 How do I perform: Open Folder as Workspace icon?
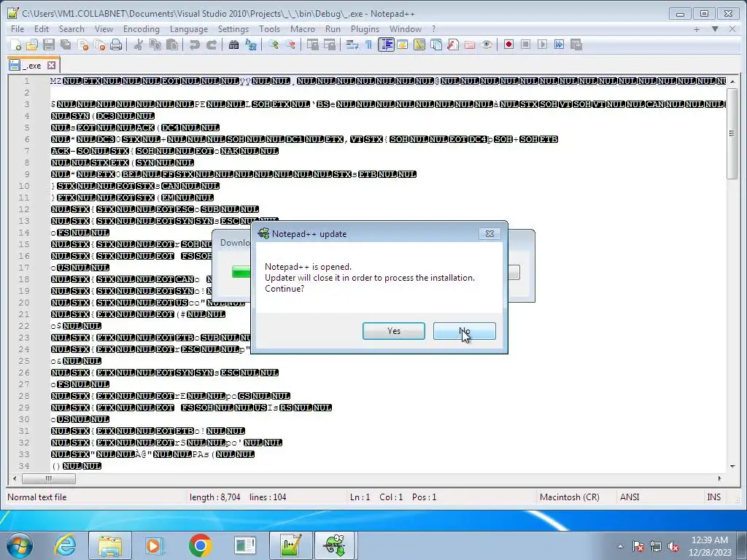(x=470, y=44)
